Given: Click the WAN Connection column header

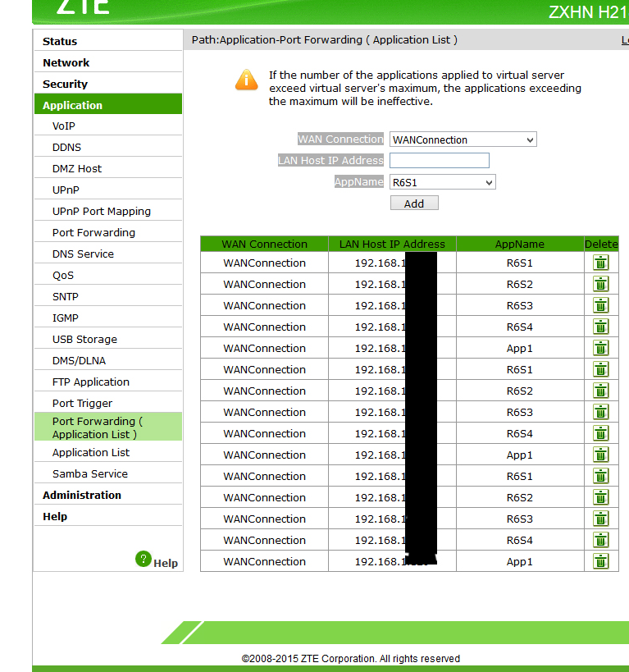Looking at the screenshot, I should click(264, 244).
